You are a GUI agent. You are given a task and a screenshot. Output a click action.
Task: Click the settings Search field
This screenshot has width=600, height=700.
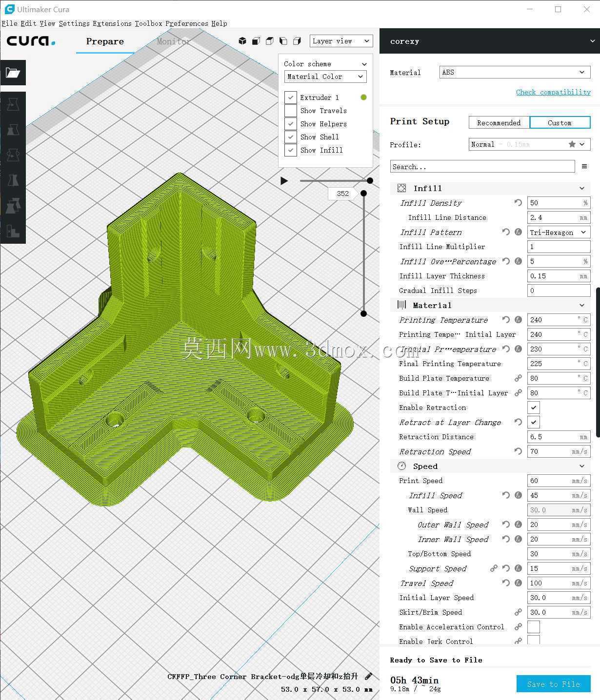[482, 167]
